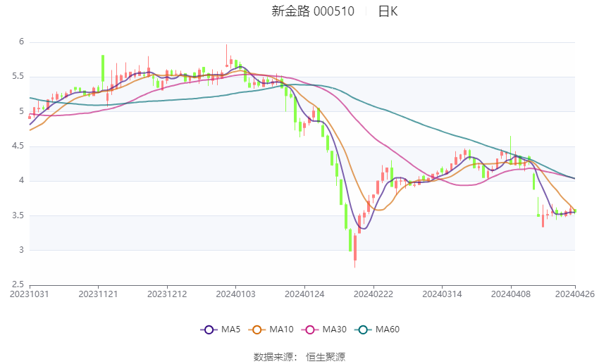Click the chart title 新金路 000510
Viewport: 599px width, 364px height.
313,11
